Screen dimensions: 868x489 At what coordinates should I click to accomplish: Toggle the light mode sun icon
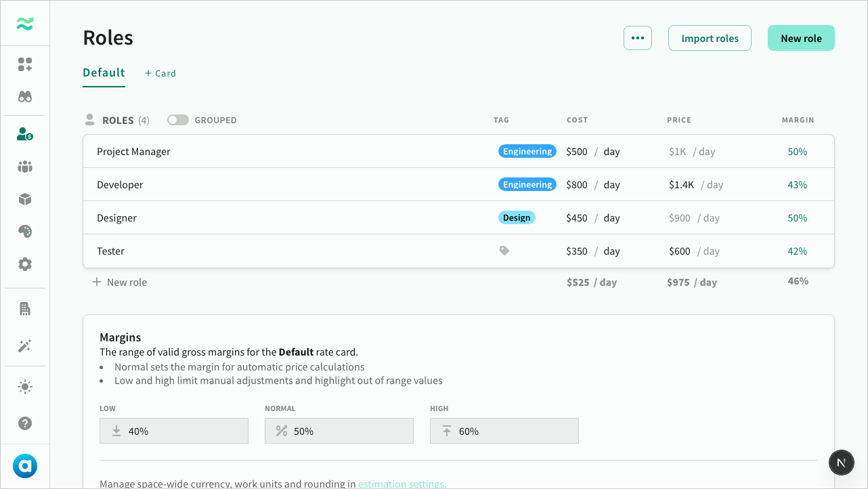tap(25, 387)
